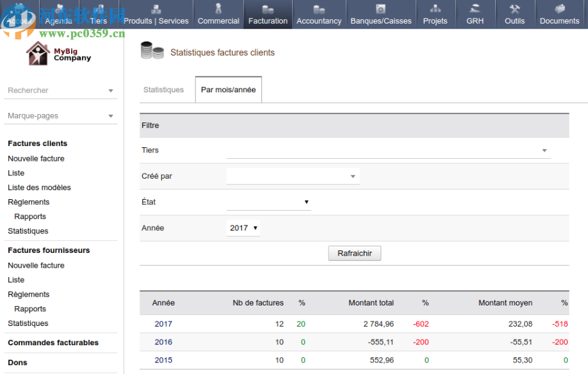The width and height of the screenshot is (588, 374).
Task: Open the Produits | Services module icon
Action: (x=156, y=10)
